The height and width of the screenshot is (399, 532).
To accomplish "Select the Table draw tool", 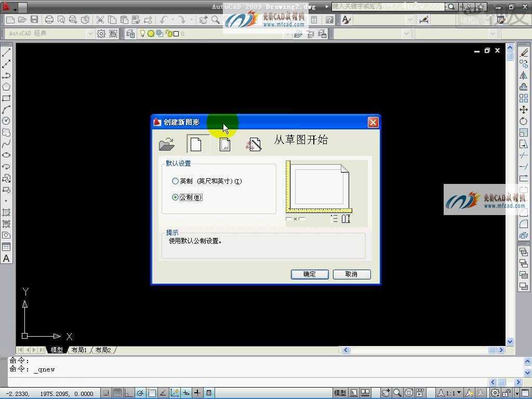I will 6,247.
